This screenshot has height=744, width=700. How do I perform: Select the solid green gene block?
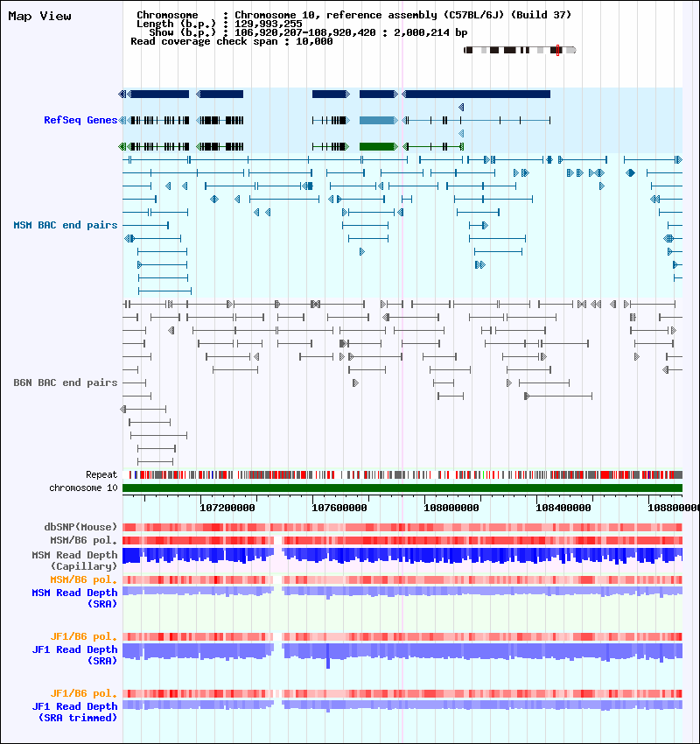377,147
